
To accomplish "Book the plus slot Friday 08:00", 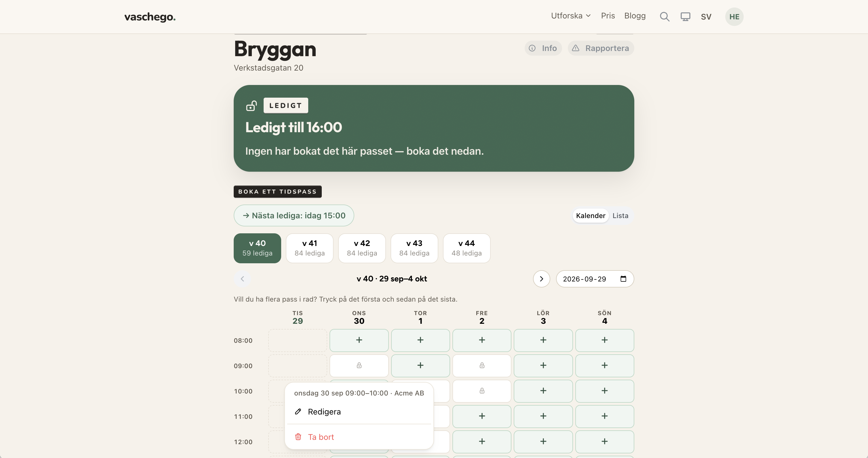I will (x=482, y=340).
